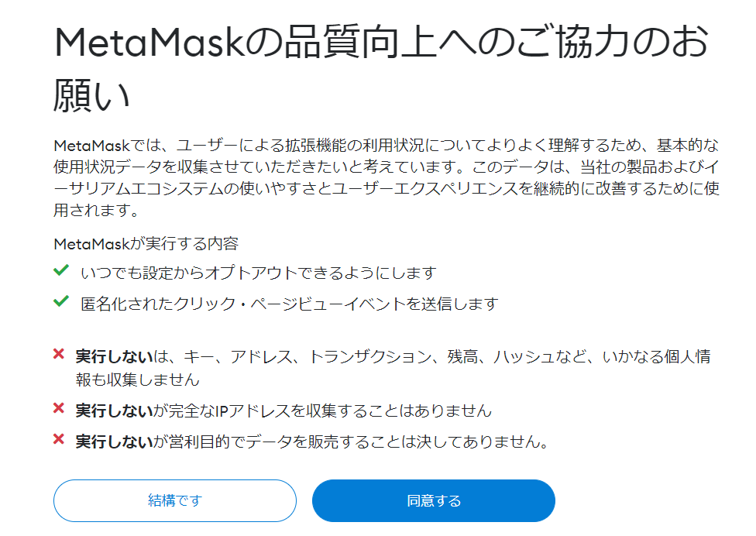
Task: Click text いつでも設定からオプトアウトできるようにします
Action: click(x=259, y=273)
